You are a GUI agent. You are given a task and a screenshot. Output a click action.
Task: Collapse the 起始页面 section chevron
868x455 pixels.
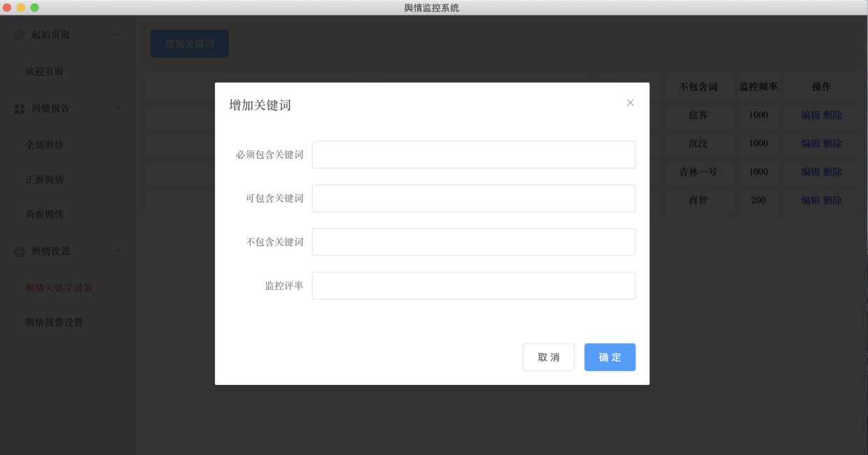click(117, 34)
